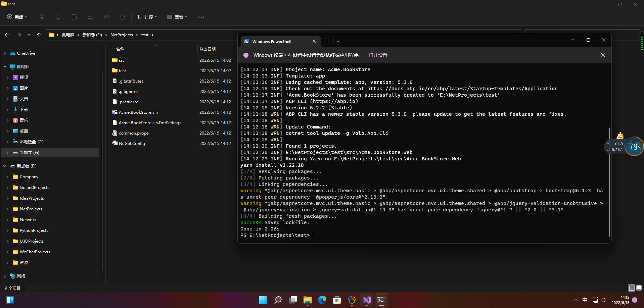Open the 新建 (New) dropdown button
The height and width of the screenshot is (308, 644).
pos(17,17)
